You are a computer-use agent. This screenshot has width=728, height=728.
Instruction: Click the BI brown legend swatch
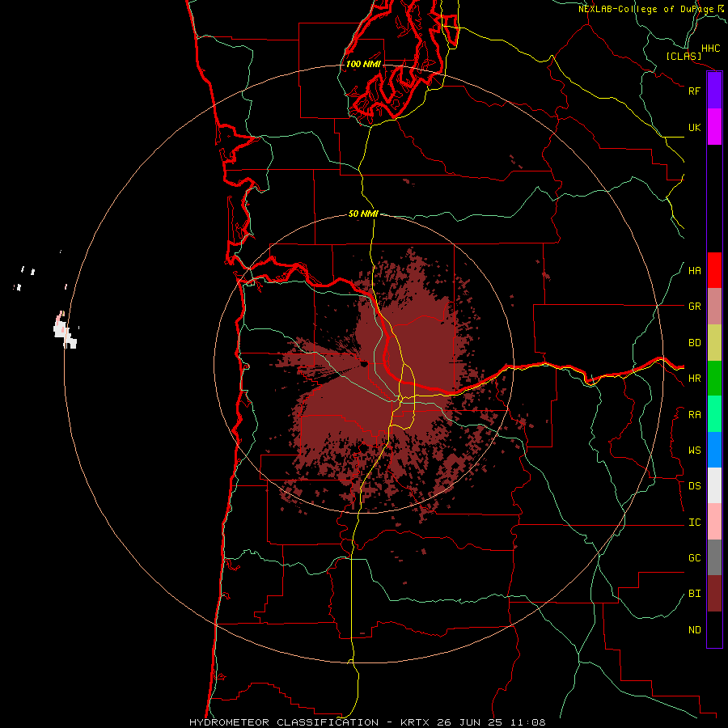point(714,594)
